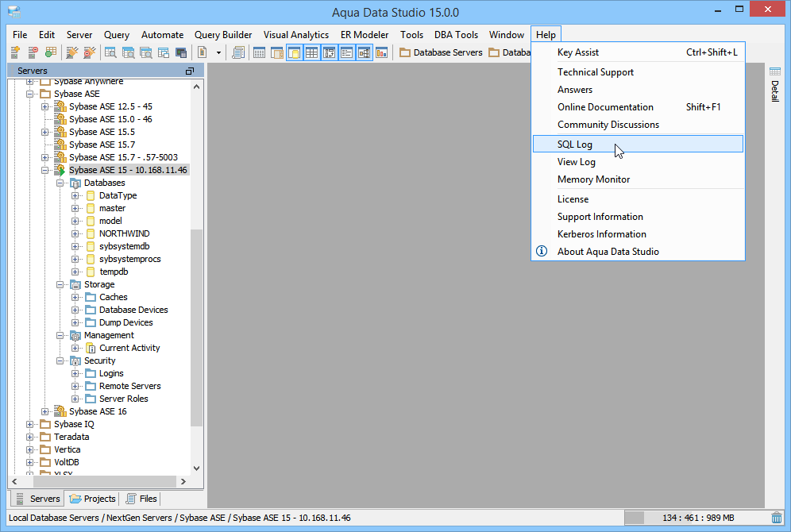791x532 pixels.
Task: Collapse the Security node
Action: 60,360
